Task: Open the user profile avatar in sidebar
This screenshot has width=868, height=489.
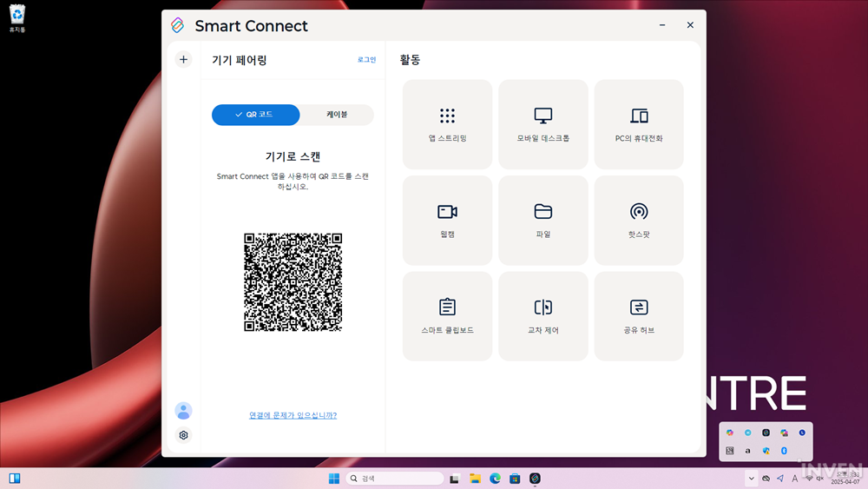Action: tap(183, 411)
